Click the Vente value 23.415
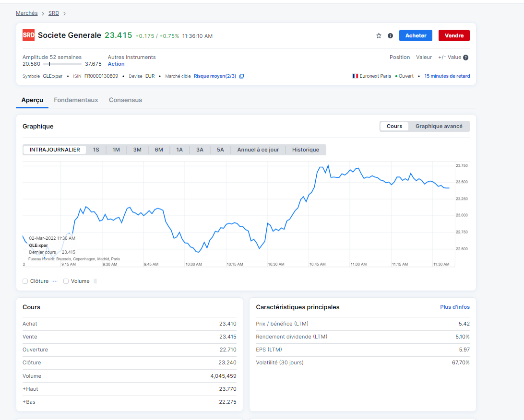This screenshot has height=420, width=524. point(227,337)
